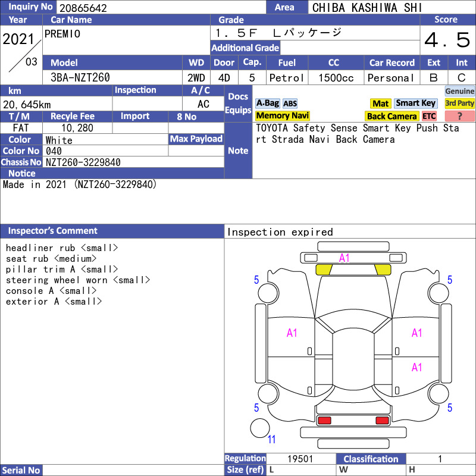The height and width of the screenshot is (476, 476).
Task: Click the Smart Key equipment badge
Action: 415,104
